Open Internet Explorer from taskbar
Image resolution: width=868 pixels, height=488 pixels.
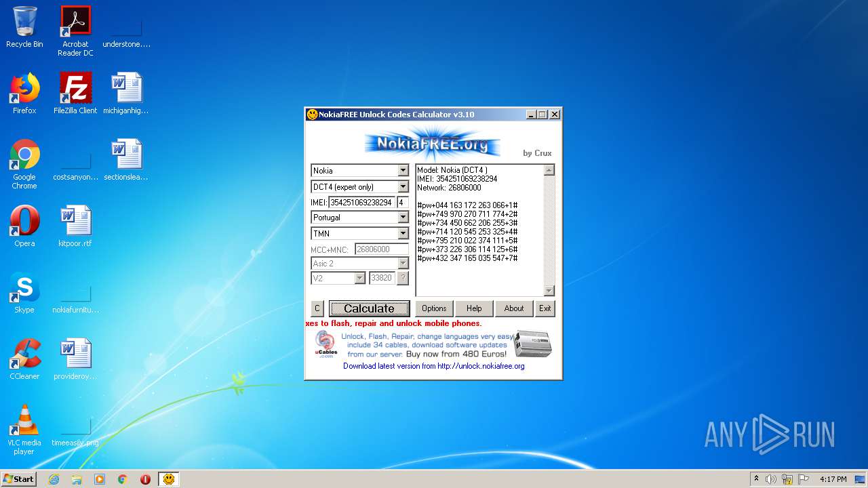click(x=54, y=479)
